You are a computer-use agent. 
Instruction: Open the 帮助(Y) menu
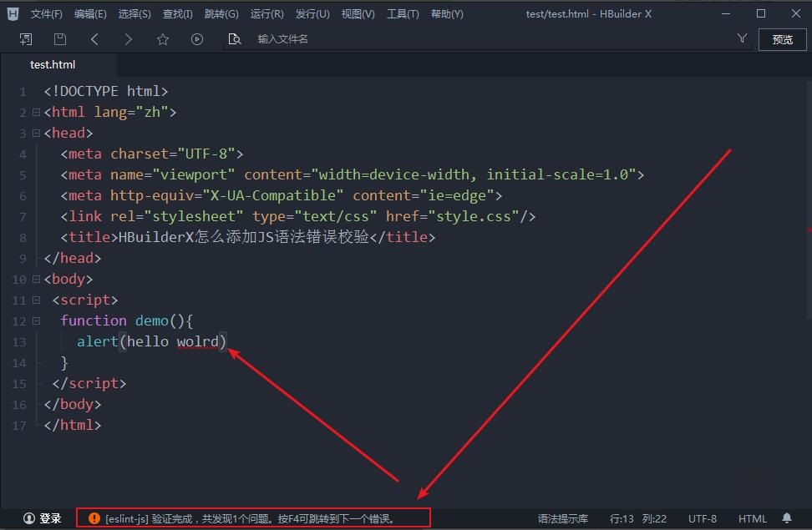pyautogui.click(x=447, y=14)
